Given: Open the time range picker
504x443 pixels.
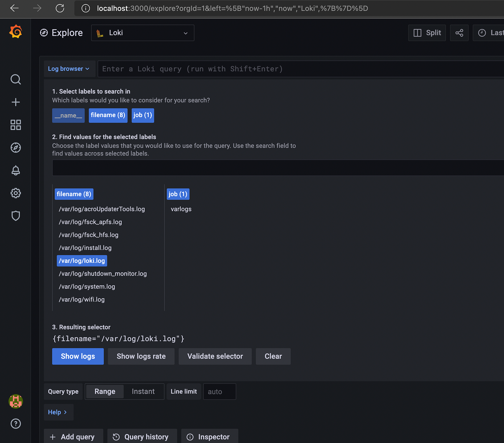Looking at the screenshot, I should (x=489, y=33).
